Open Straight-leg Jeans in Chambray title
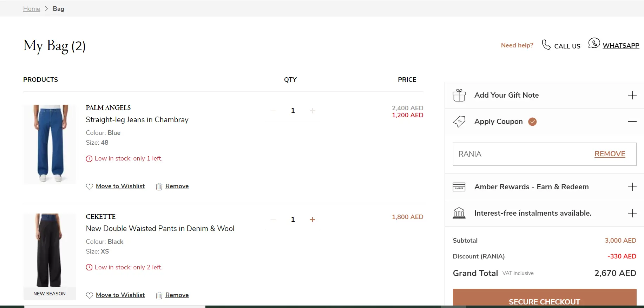This screenshot has height=308, width=644. tap(137, 120)
